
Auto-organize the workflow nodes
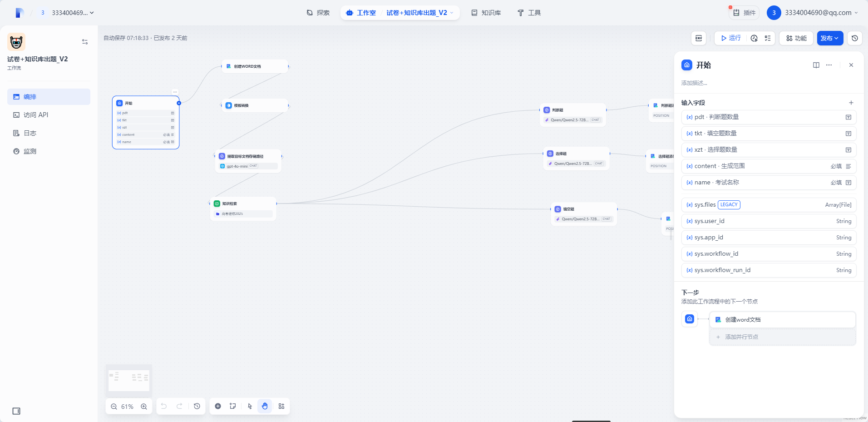[x=281, y=406]
